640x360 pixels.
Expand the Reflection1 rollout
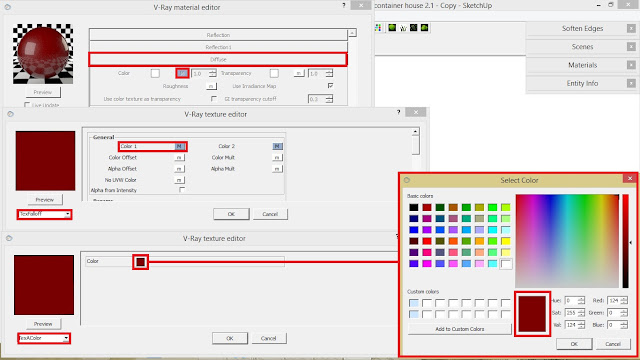218,47
